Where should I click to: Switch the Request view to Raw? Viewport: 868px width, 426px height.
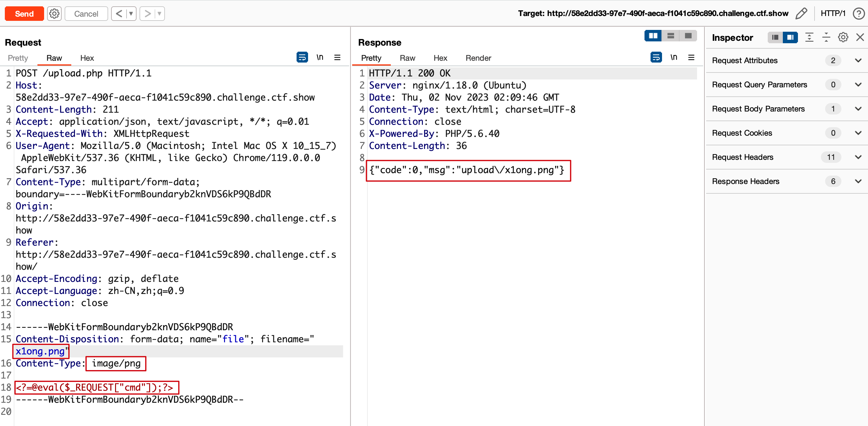[54, 58]
